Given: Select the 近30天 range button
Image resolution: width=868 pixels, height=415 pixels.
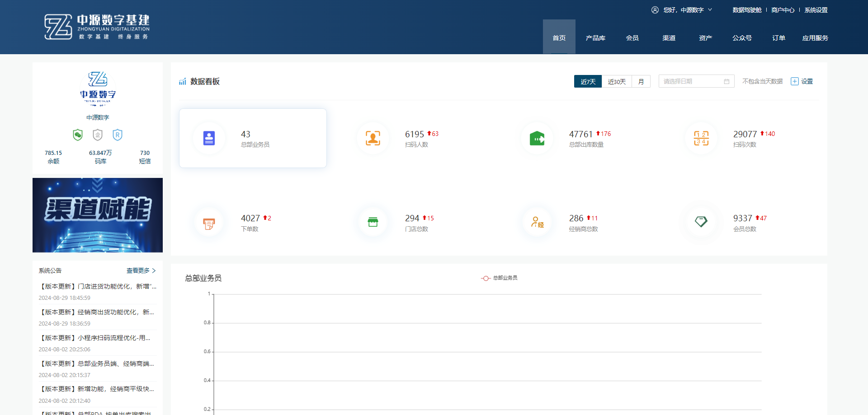Looking at the screenshot, I should (617, 81).
